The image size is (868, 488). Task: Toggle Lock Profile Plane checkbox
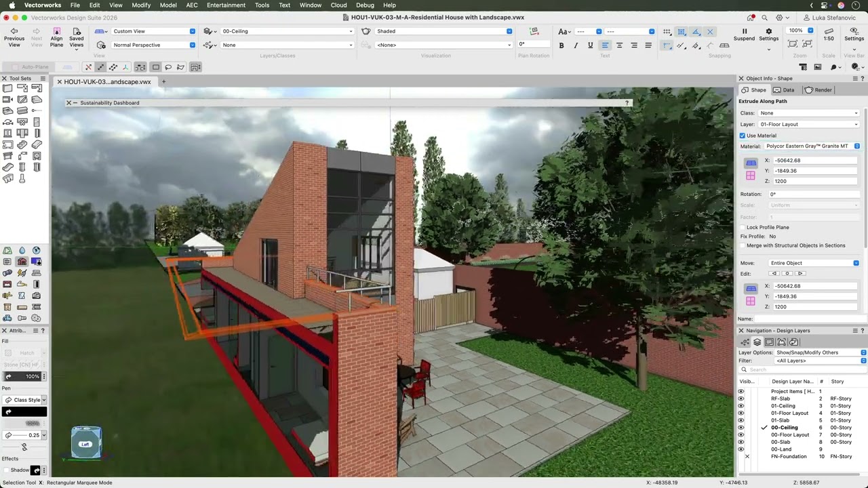pyautogui.click(x=743, y=227)
